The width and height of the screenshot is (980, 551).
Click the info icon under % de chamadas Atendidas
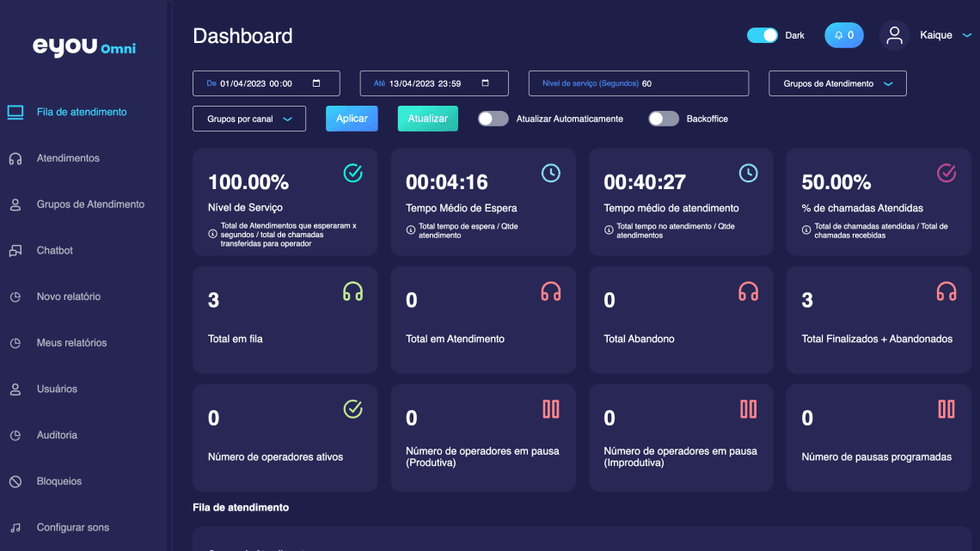[806, 231]
